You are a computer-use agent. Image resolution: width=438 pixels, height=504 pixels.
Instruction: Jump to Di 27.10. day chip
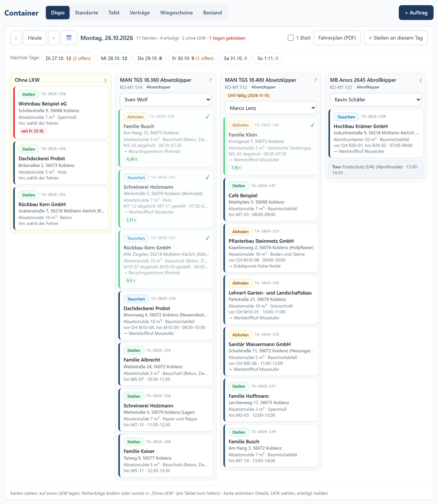[x=68, y=58]
